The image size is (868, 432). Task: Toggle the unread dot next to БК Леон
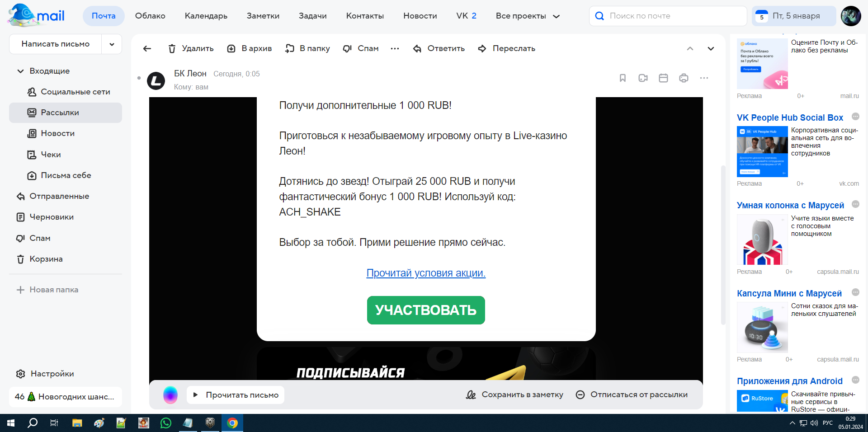point(139,78)
